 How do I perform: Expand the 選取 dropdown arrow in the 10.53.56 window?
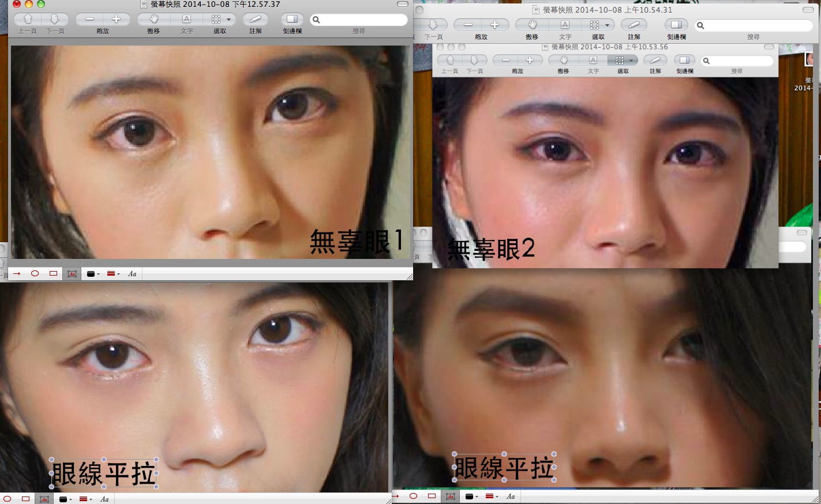pos(632,61)
